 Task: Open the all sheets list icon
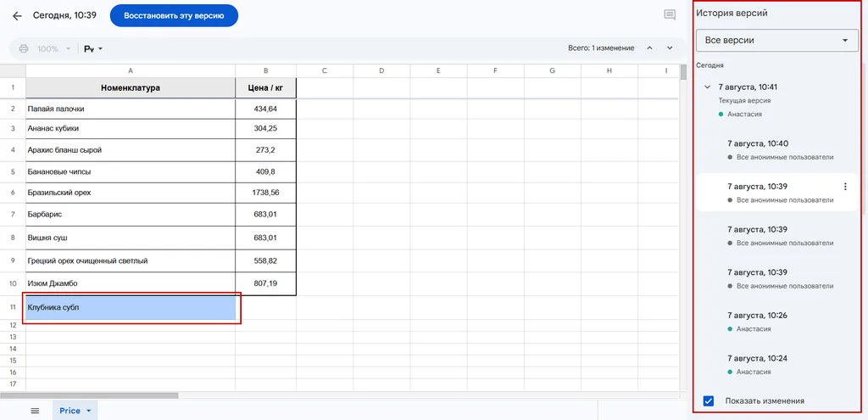coord(35,411)
